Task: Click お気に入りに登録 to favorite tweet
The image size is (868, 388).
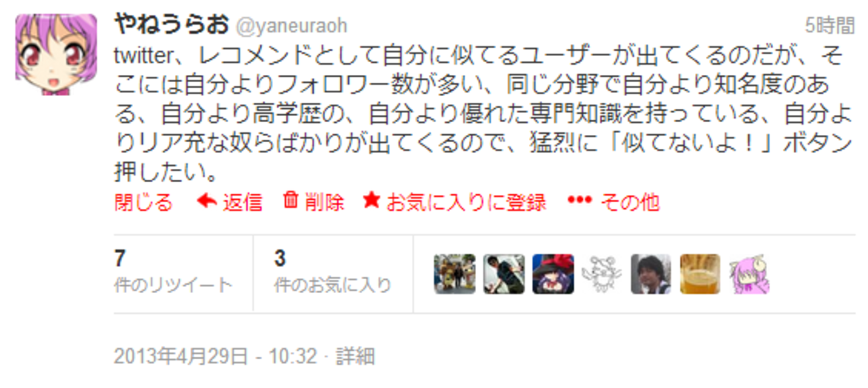Action: [x=467, y=202]
